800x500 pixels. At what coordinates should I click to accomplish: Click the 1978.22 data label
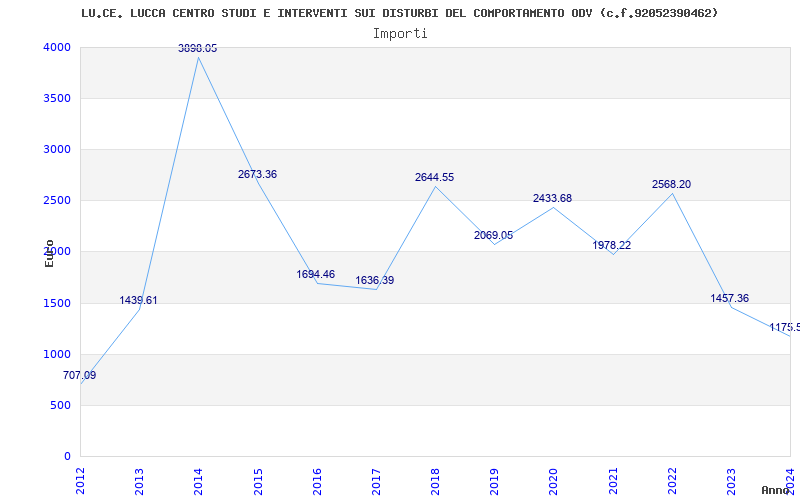(611, 246)
